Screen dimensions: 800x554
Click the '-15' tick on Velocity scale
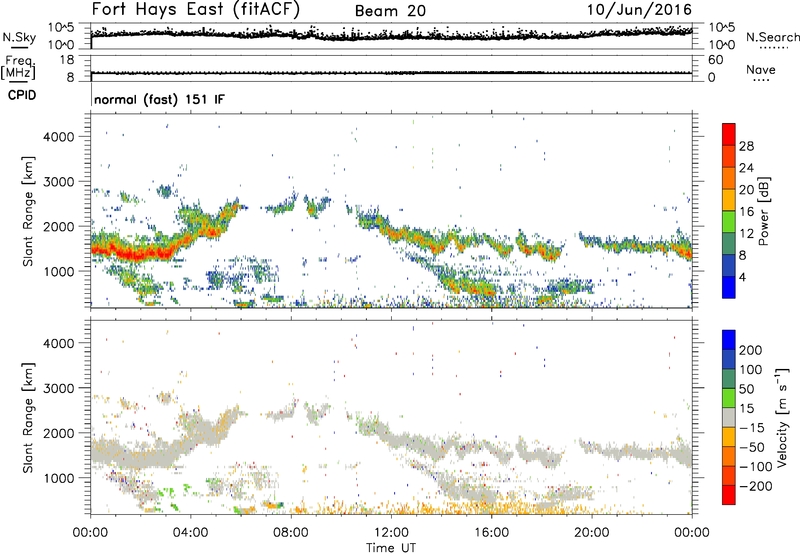752,428
